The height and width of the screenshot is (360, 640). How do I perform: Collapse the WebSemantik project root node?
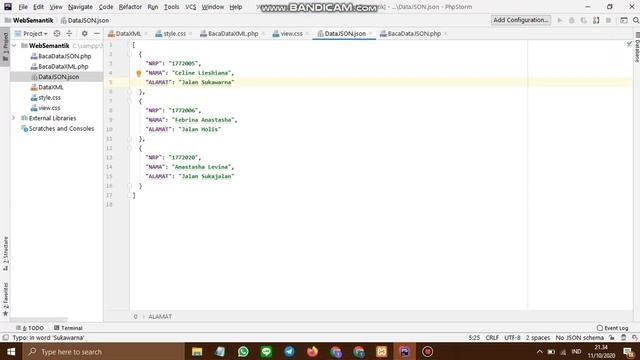pos(14,46)
